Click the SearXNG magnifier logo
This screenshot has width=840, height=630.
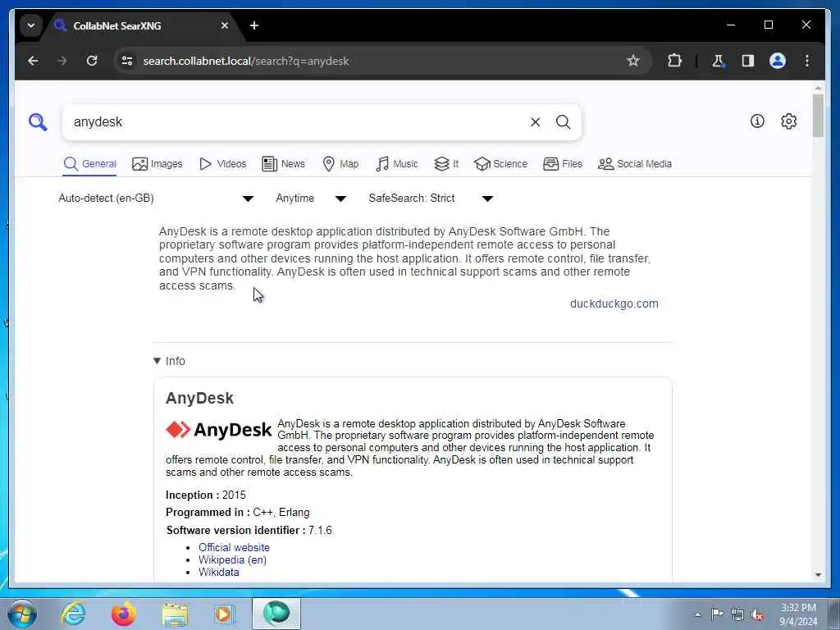pyautogui.click(x=38, y=122)
